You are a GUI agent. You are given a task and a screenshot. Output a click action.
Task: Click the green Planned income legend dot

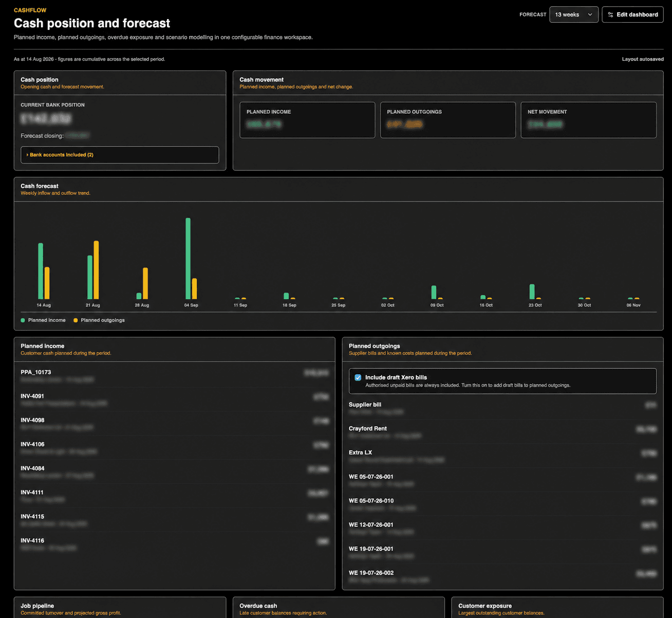coord(23,320)
